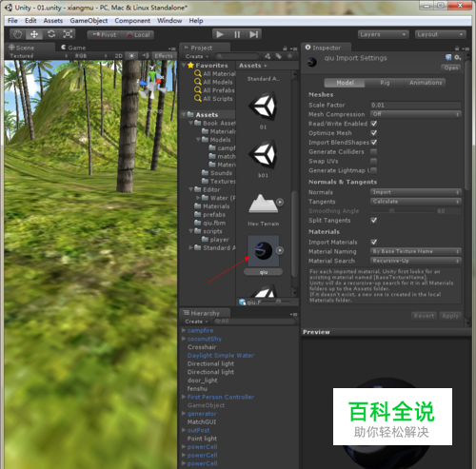Viewport: 476px width, 469px height.
Task: Select the qiu model asset thumbnail
Action: coord(264,250)
